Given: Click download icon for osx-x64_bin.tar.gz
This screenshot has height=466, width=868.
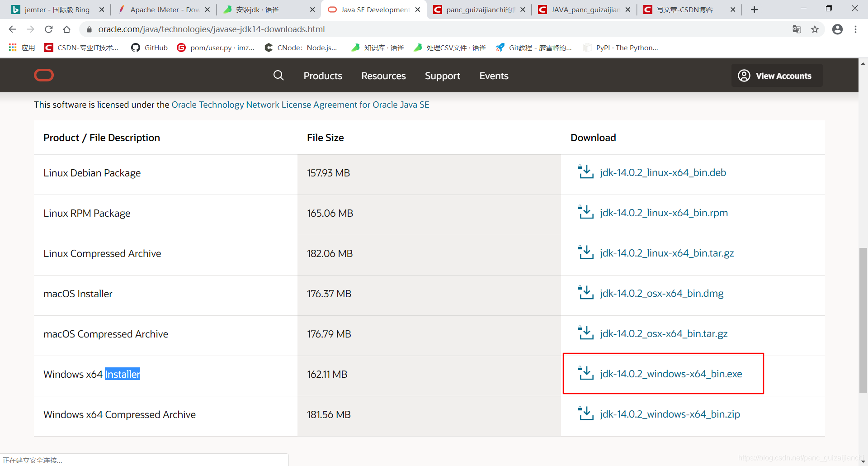Looking at the screenshot, I should [x=586, y=333].
